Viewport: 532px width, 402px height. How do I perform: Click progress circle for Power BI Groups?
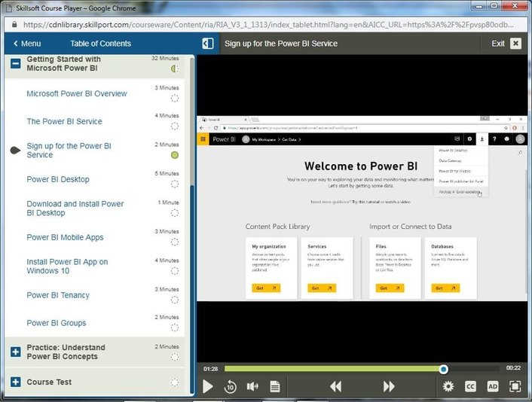tap(174, 327)
